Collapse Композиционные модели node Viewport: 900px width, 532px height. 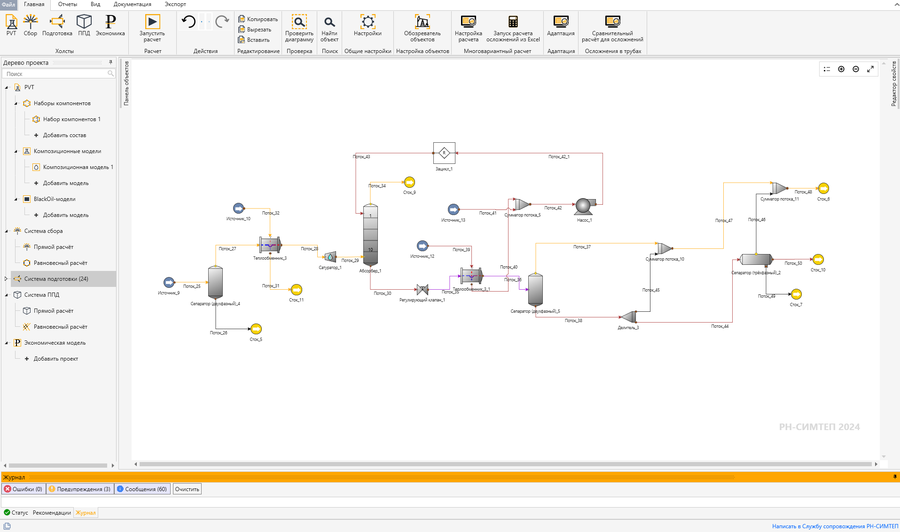point(16,152)
